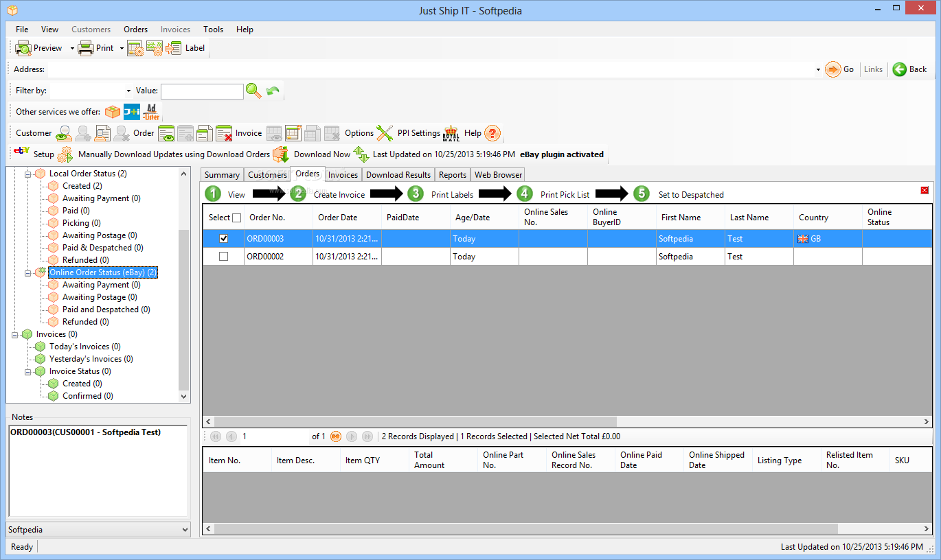Collapse the Online Order Status (eBay) node
Viewport: 941px width, 560px height.
tap(29, 273)
